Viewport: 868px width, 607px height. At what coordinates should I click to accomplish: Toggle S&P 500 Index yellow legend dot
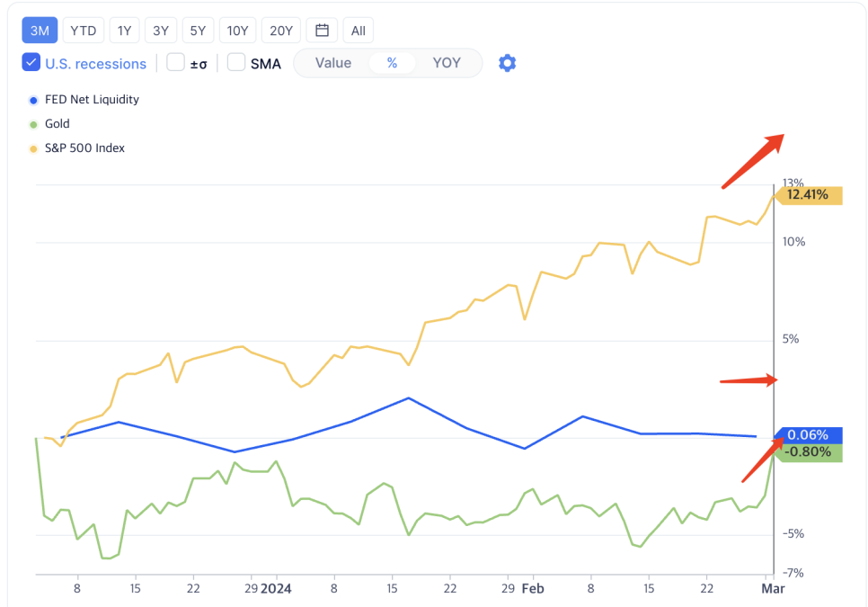[33, 149]
